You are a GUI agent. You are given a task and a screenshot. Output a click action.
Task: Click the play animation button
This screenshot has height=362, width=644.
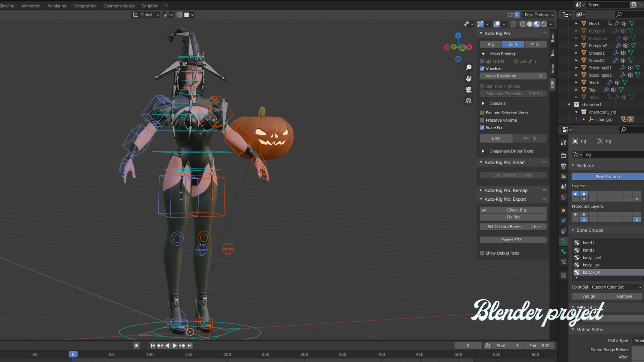174,346
